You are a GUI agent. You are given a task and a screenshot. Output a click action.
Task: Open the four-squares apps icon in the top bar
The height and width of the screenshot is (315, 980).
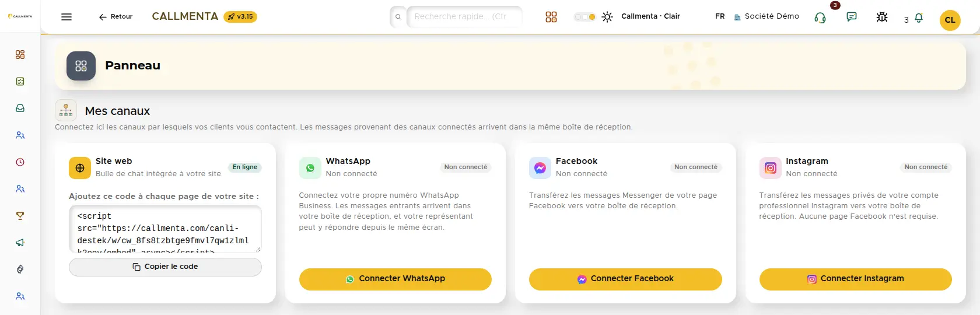(551, 17)
